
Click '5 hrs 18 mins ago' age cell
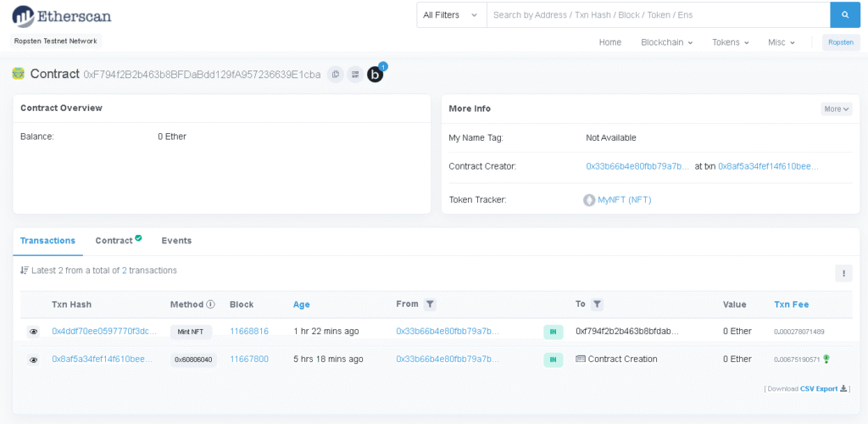point(328,359)
